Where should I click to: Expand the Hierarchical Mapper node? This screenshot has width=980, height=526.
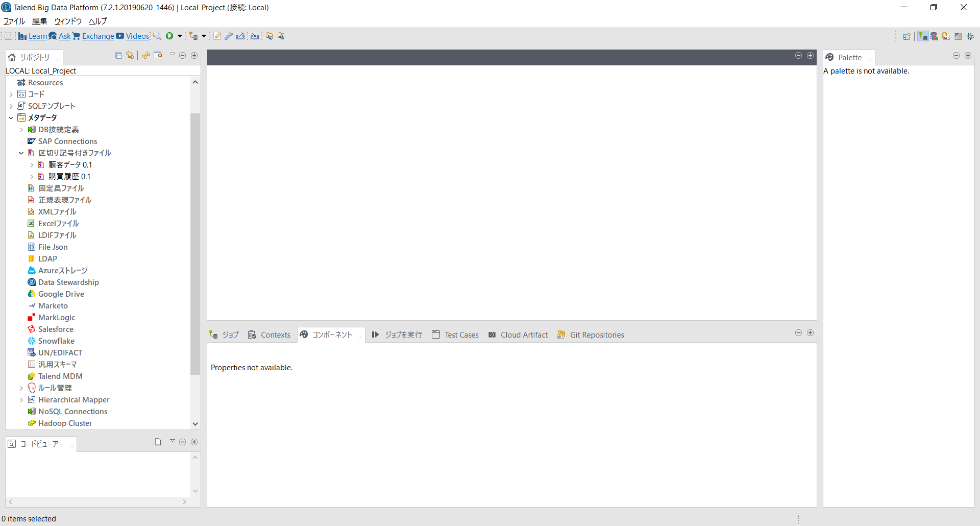tap(21, 400)
